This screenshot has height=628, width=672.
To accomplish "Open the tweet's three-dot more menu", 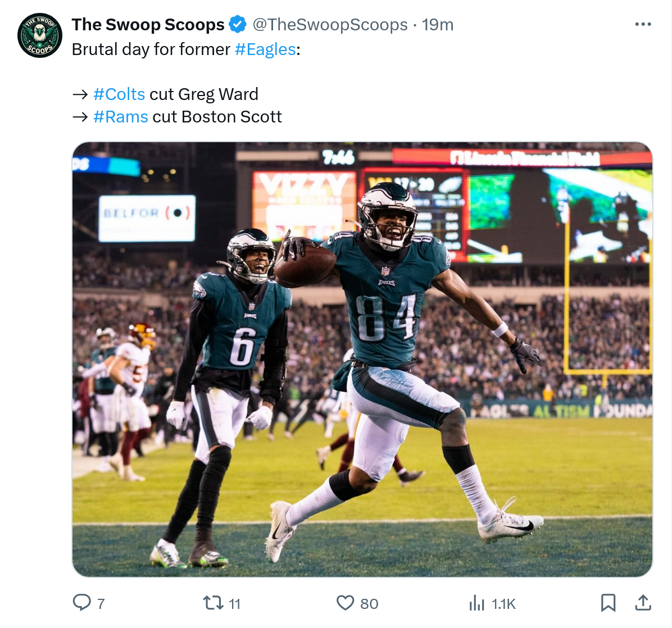I will [x=643, y=25].
